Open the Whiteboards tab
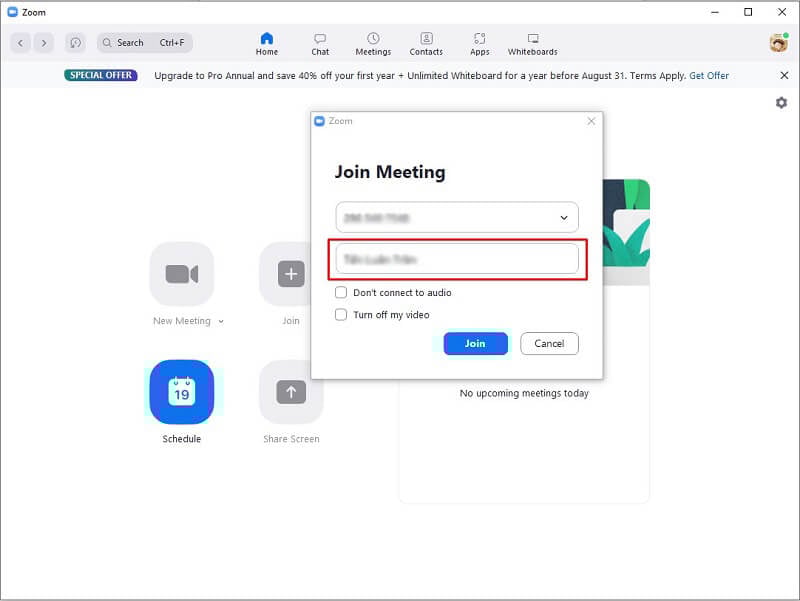 pos(533,44)
